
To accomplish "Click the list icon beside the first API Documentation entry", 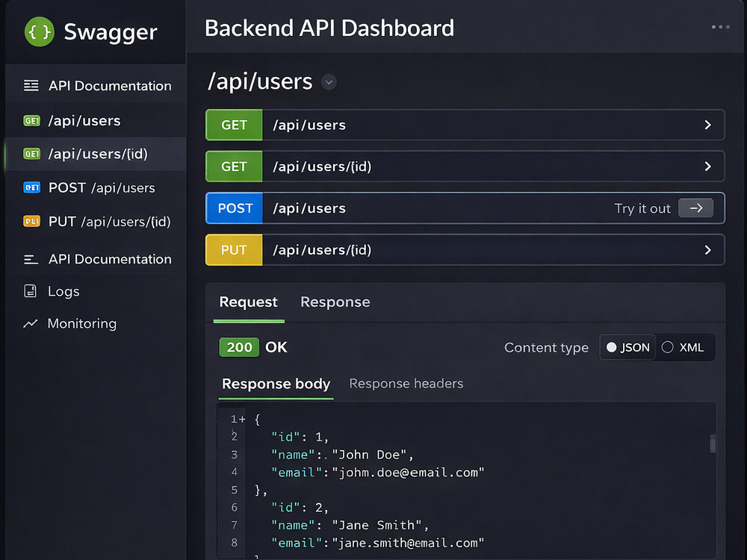I will pos(31,86).
